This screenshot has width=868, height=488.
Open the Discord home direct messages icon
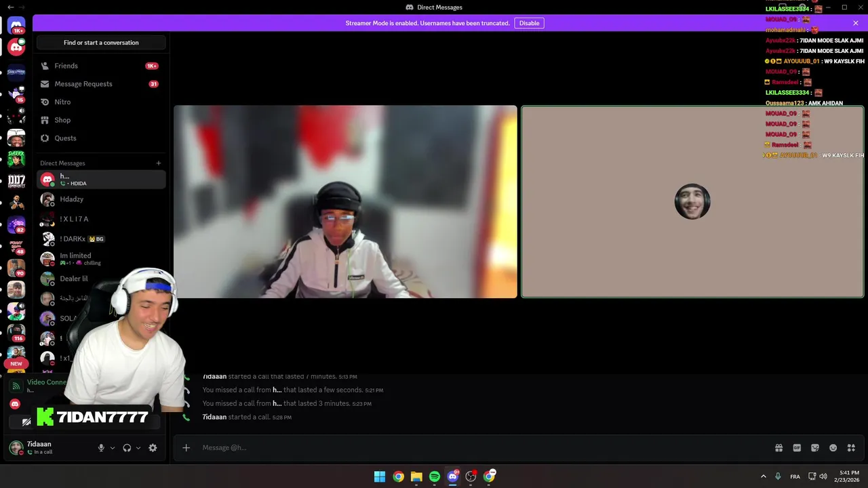pos(16,25)
